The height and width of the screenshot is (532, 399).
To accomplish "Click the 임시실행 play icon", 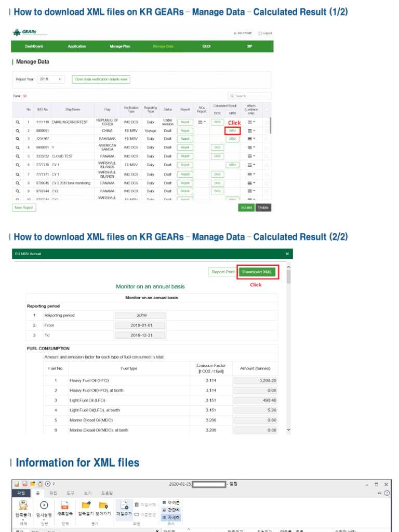I will point(44,505).
